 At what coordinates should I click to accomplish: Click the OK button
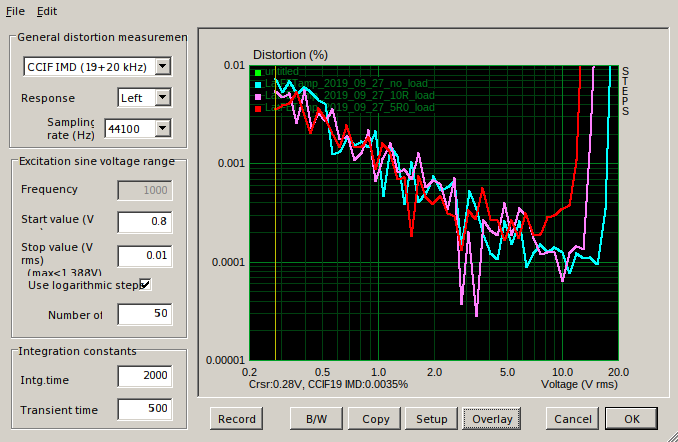(x=631, y=419)
